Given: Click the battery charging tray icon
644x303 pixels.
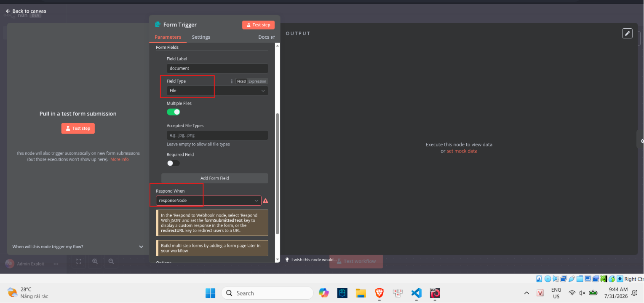Looking at the screenshot, I should [593, 293].
